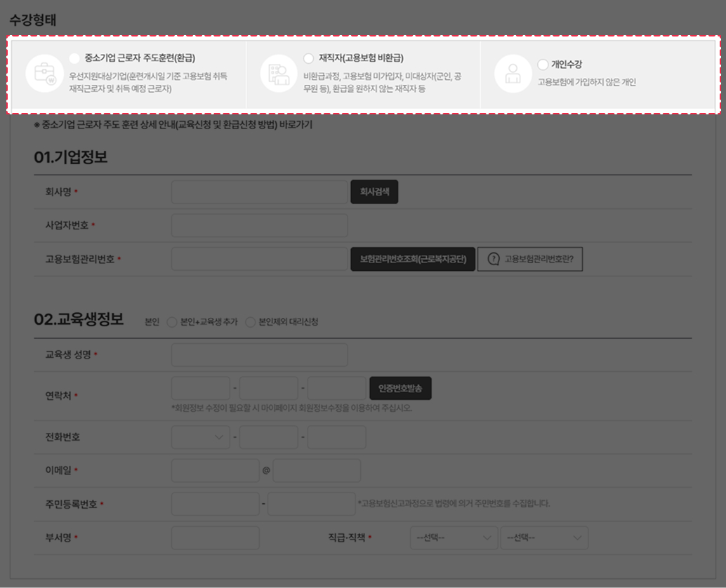Open the second 직급·직책 선택 dropdown
The image size is (726, 588).
544,538
